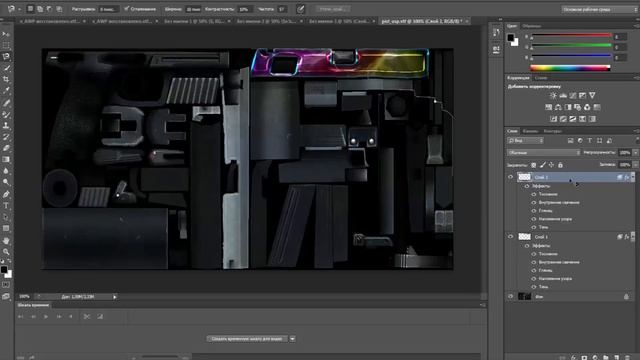Open the fill slider dropdown arrow
Screen dimensions: 640x360
click(635, 165)
